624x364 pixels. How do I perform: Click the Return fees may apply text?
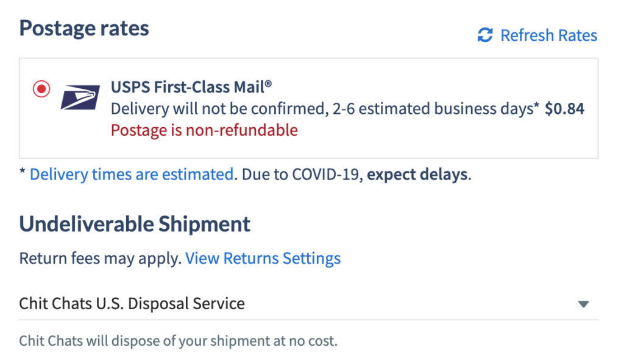point(101,258)
